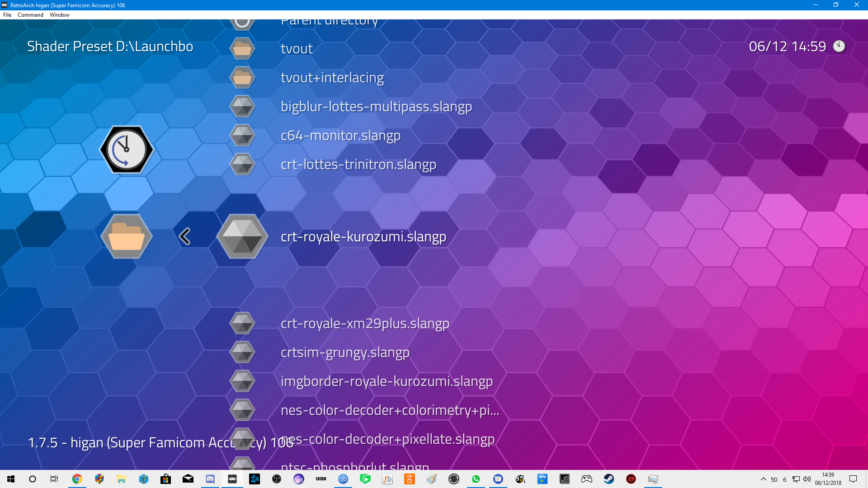Open the taskbar date and time

coord(828,479)
